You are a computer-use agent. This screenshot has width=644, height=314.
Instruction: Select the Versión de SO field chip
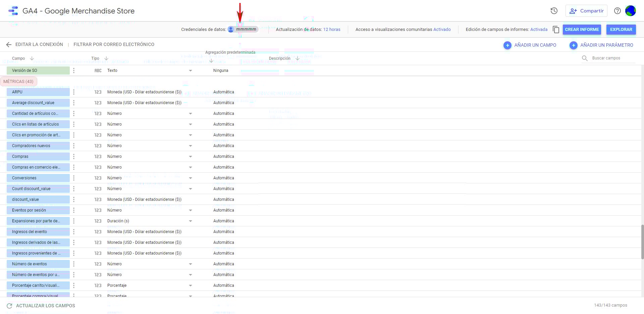click(38, 71)
